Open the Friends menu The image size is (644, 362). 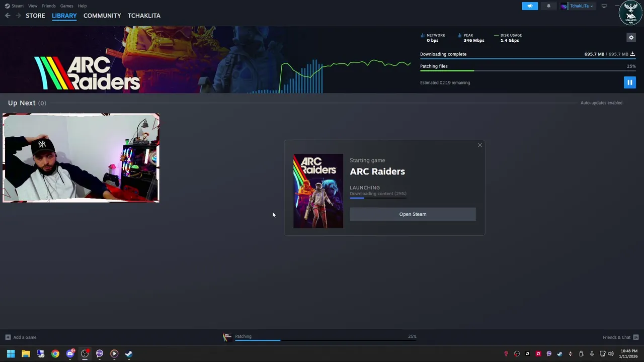point(49,6)
